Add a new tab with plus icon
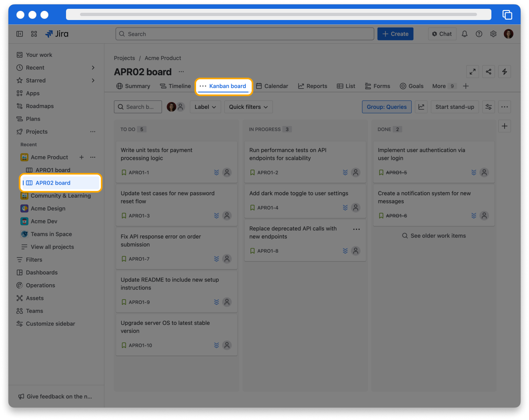The height and width of the screenshot is (420, 529). click(x=466, y=86)
